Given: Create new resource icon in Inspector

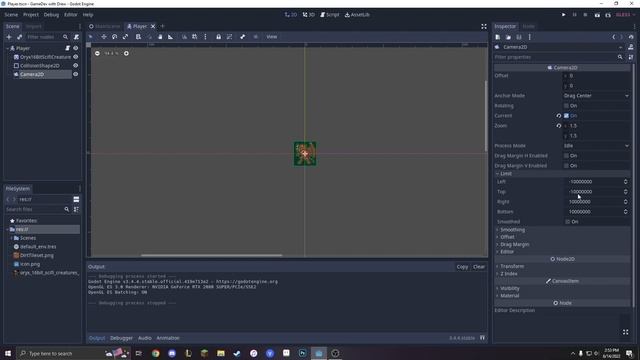Looking at the screenshot, I should 498,37.
